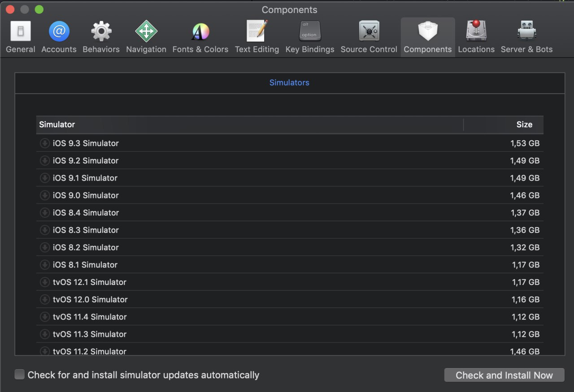Select the iOS 9.2 Simulator row text
574x392 pixels.
(86, 160)
